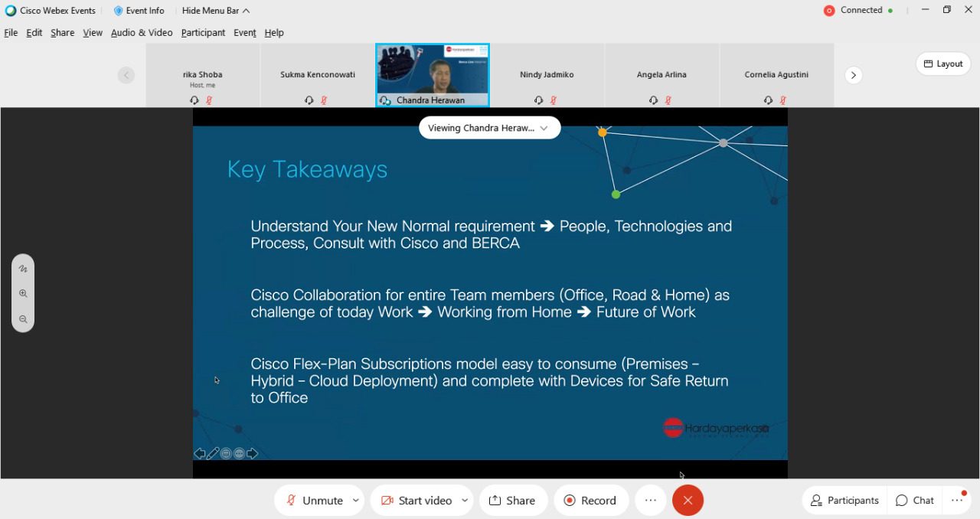Click the next slide arrow on presentation
This screenshot has height=519, width=980.
(x=252, y=453)
